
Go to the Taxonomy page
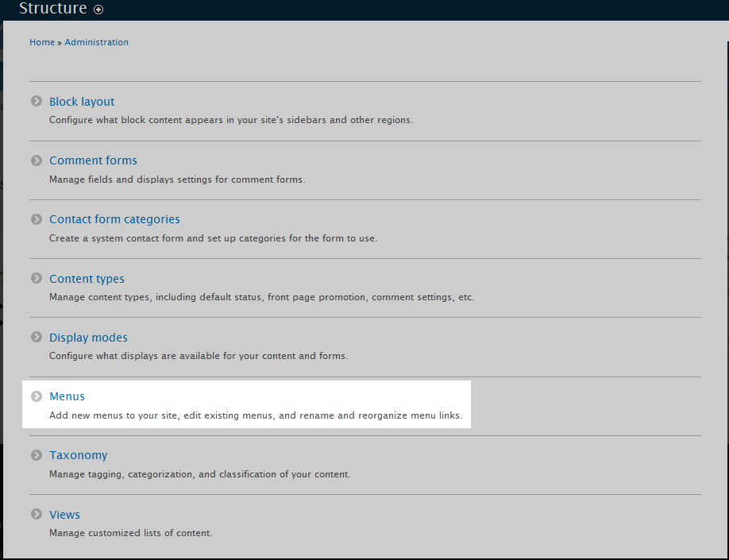tap(78, 455)
